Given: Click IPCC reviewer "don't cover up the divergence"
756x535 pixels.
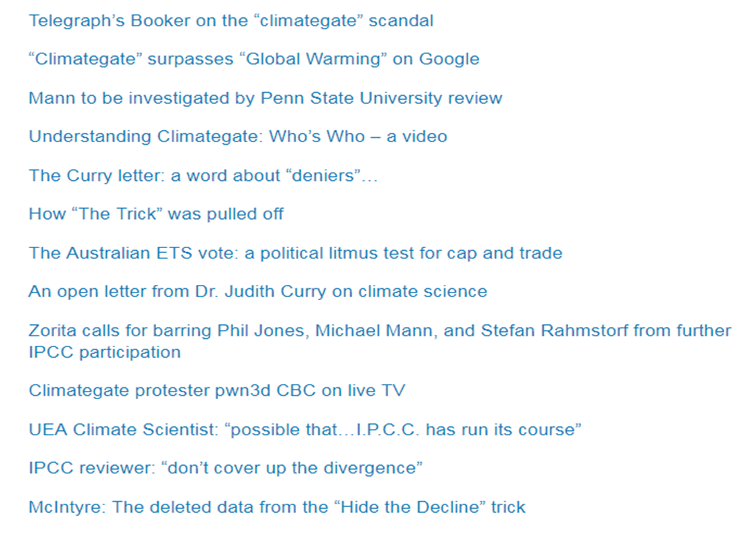Looking at the screenshot, I should click(x=225, y=468).
